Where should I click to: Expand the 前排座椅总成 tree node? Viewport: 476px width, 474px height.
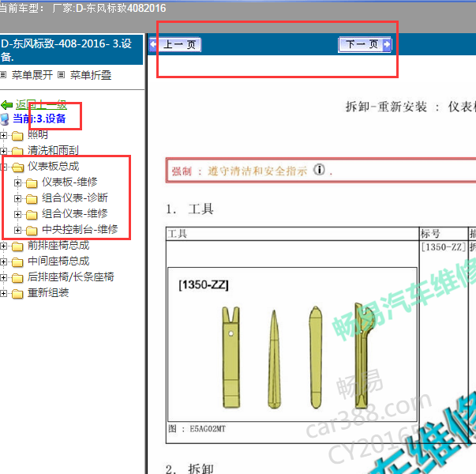point(3,246)
